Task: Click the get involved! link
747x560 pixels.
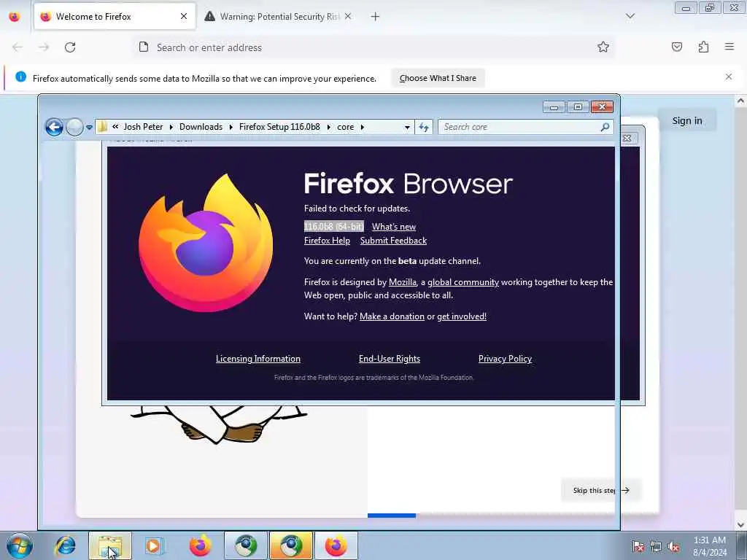Action: tap(462, 316)
